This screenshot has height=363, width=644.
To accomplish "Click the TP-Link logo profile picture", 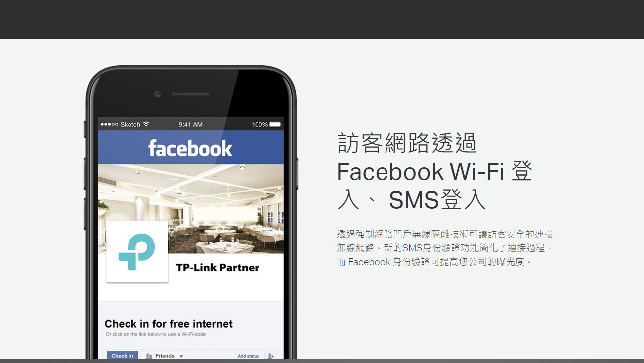I will pyautogui.click(x=137, y=252).
